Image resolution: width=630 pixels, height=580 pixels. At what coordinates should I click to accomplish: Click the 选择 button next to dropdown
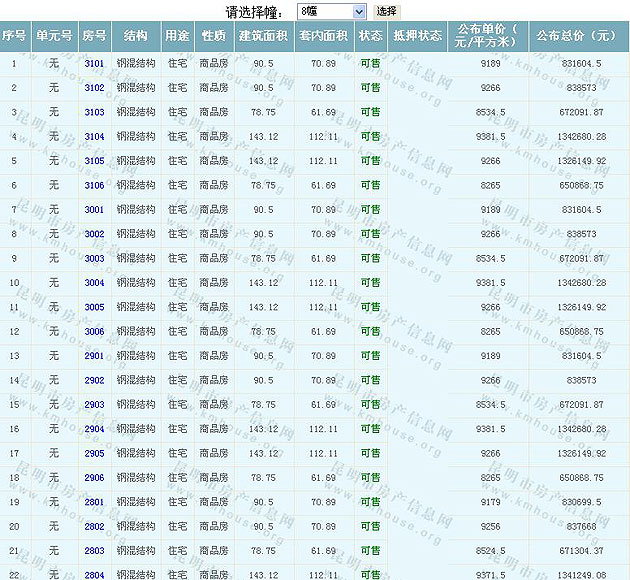pos(386,11)
